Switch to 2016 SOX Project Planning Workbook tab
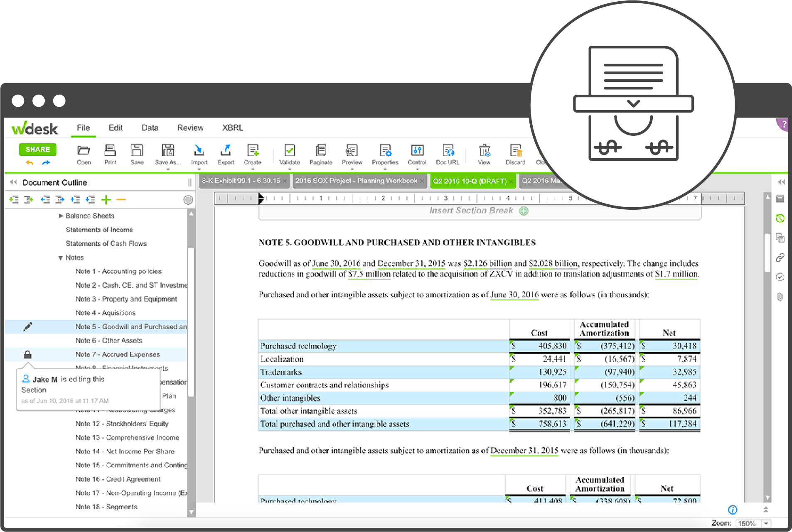792x532 pixels. click(x=356, y=181)
